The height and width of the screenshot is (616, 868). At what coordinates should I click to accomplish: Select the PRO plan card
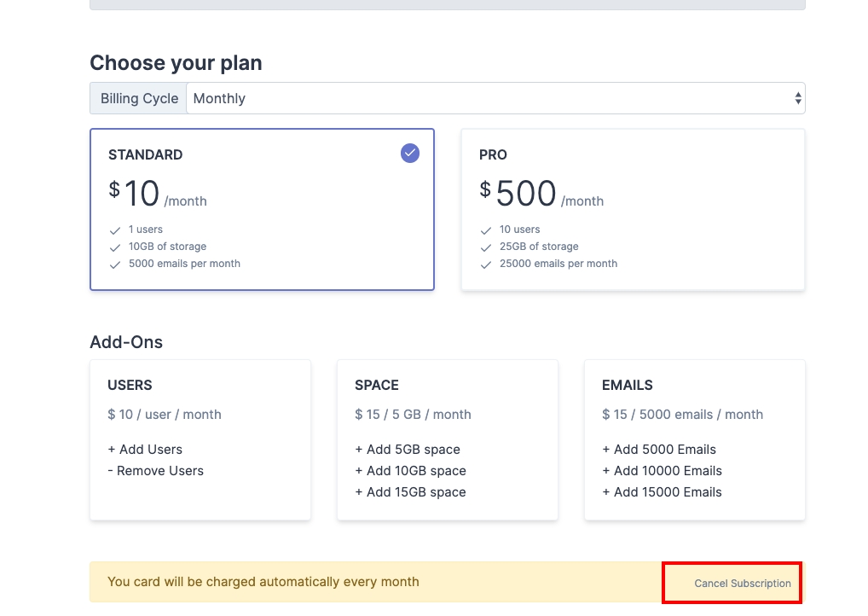(633, 209)
